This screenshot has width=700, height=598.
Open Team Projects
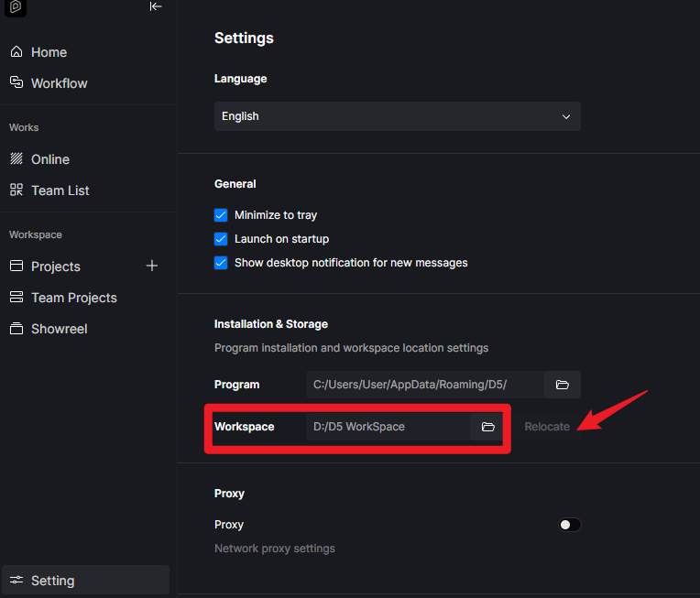(73, 298)
